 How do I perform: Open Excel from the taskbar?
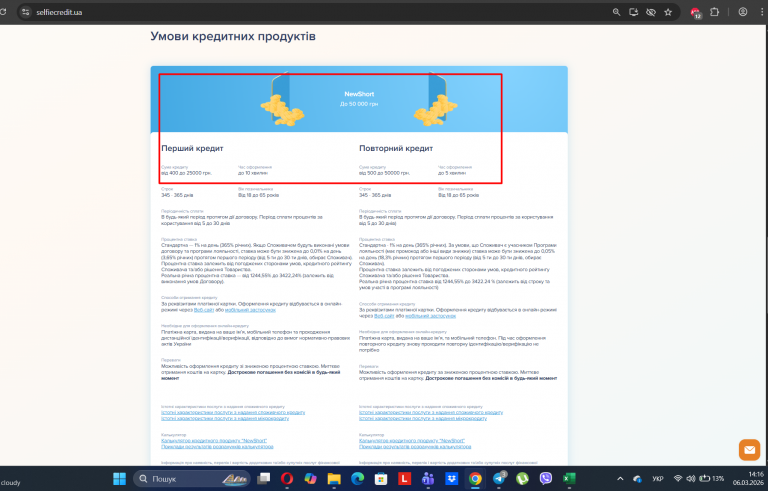tap(569, 479)
